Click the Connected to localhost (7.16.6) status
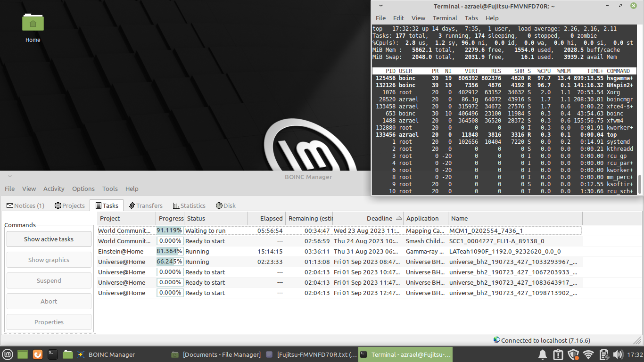Image resolution: width=644 pixels, height=362 pixels. pos(545,340)
